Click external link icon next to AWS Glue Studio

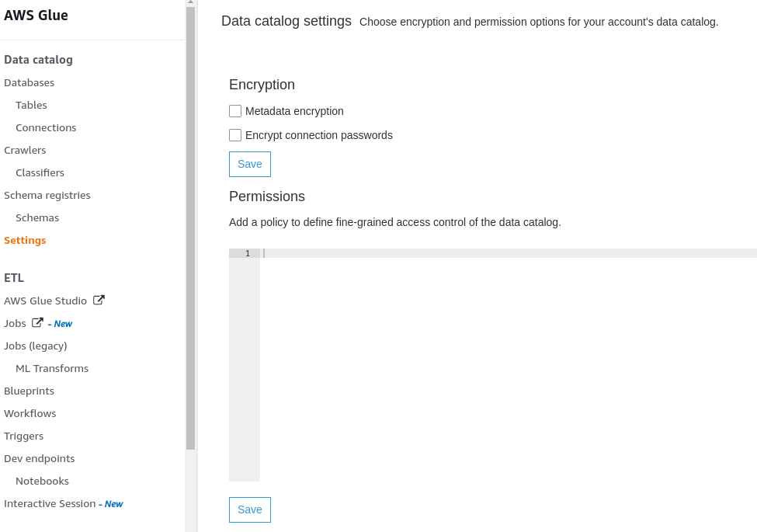click(99, 301)
